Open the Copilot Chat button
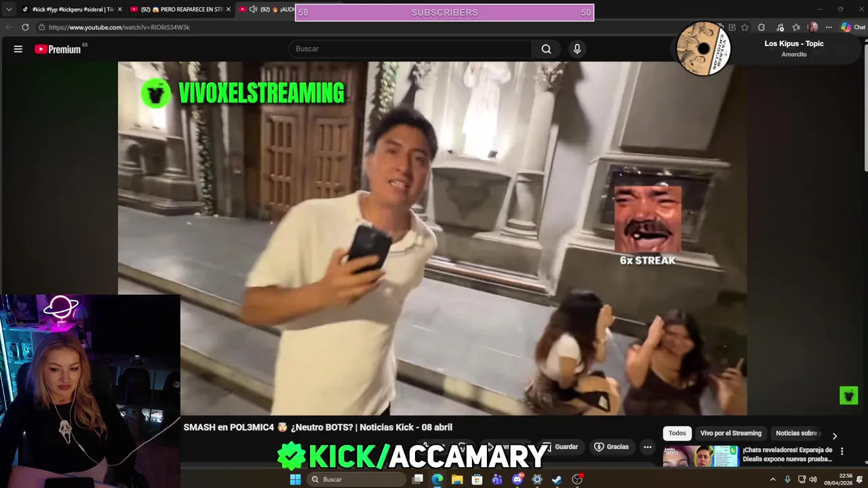The width and height of the screenshot is (868, 488). (x=853, y=27)
